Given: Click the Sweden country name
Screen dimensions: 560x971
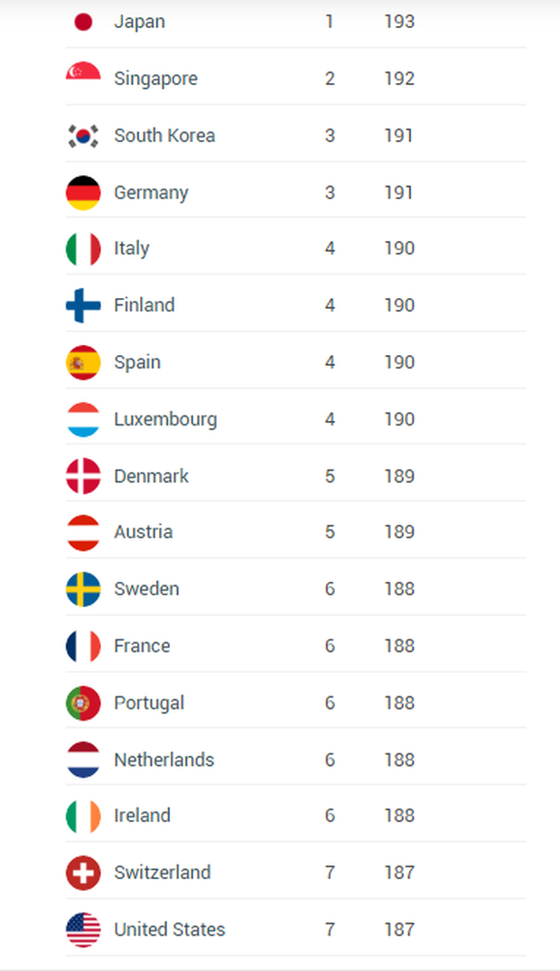Looking at the screenshot, I should tap(147, 589).
